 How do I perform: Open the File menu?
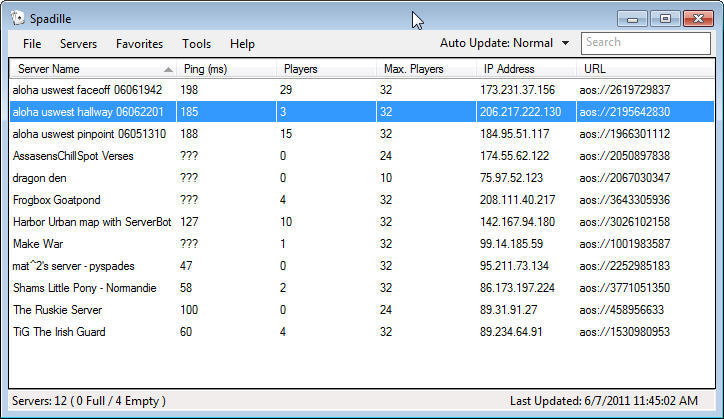(32, 44)
